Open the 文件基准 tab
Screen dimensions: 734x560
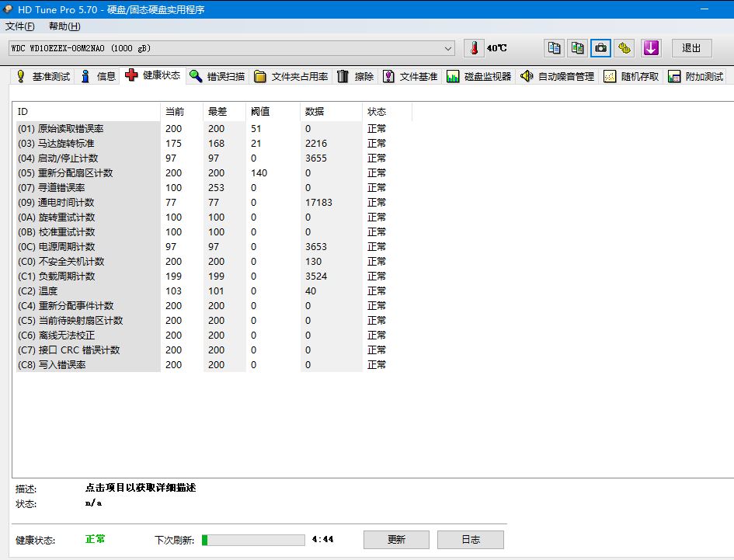click(x=410, y=76)
